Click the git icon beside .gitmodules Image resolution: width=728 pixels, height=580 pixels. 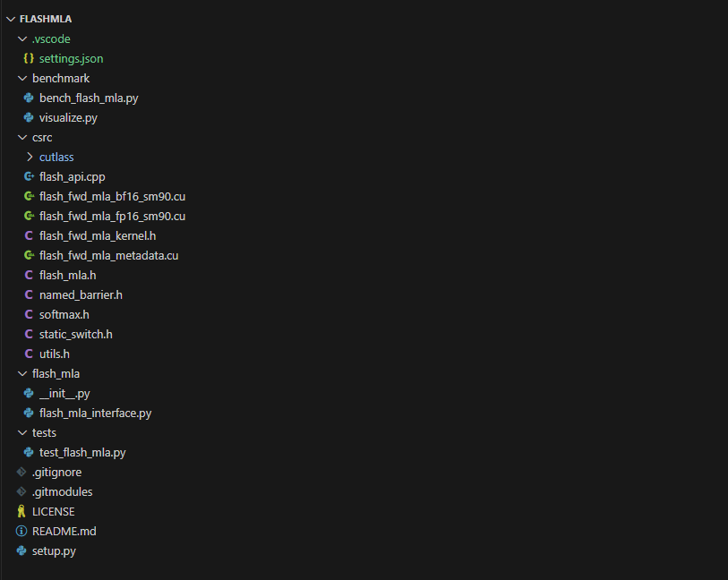[x=21, y=492]
